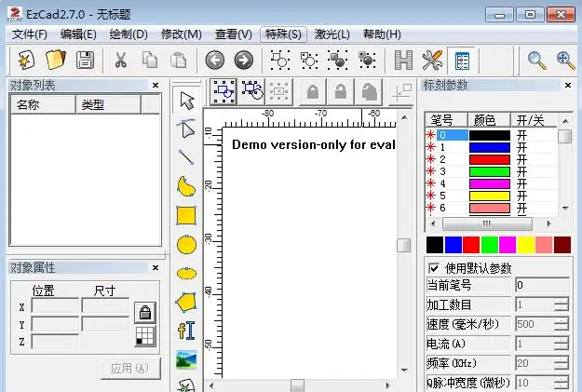
Task: Cut selection with the scissors icon
Action: (x=120, y=60)
